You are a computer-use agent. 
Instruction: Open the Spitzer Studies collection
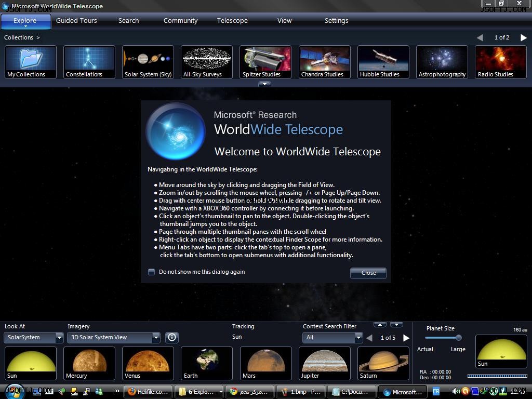[265, 62]
